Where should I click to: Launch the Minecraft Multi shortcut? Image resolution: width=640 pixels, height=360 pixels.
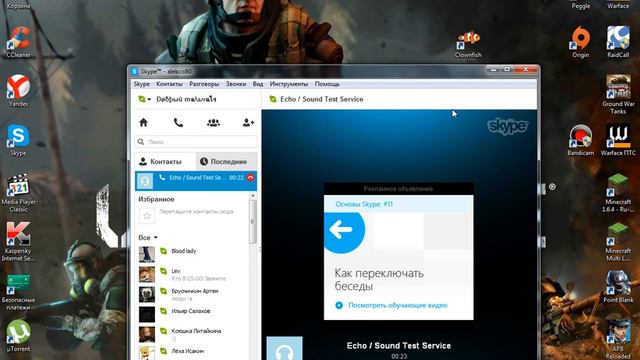point(618,242)
